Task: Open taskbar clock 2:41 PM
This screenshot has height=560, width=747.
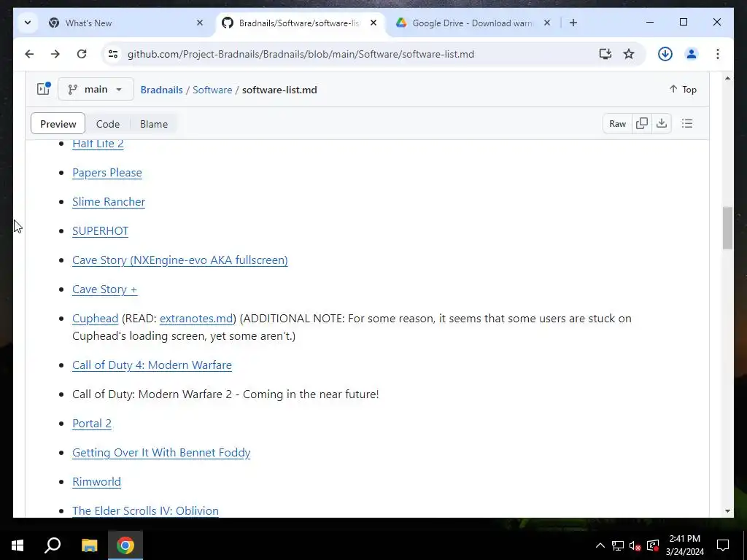Action: coord(684,545)
